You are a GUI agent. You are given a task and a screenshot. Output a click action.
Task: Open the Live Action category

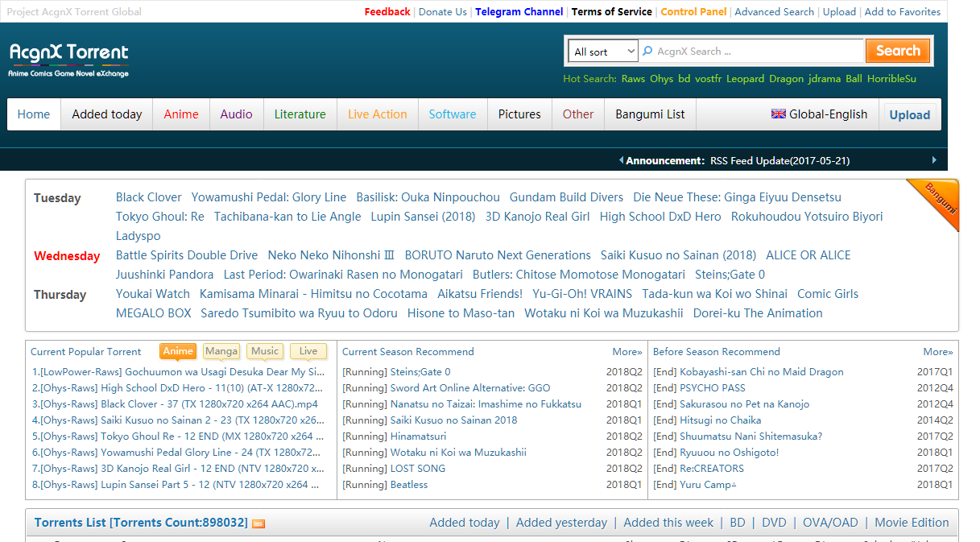click(378, 114)
